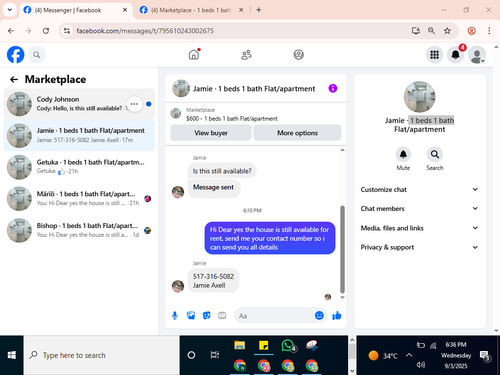
Task: Click the More options button
Action: click(297, 133)
